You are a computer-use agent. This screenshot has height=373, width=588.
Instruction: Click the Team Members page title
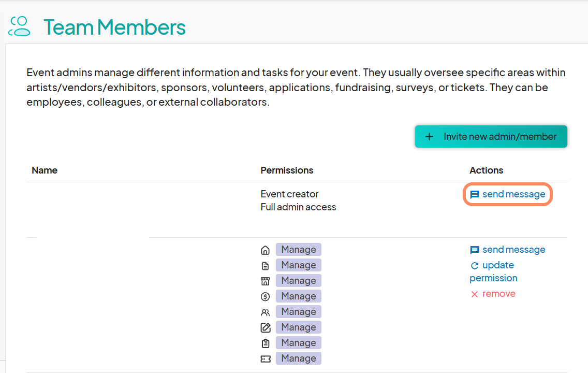[x=114, y=27]
